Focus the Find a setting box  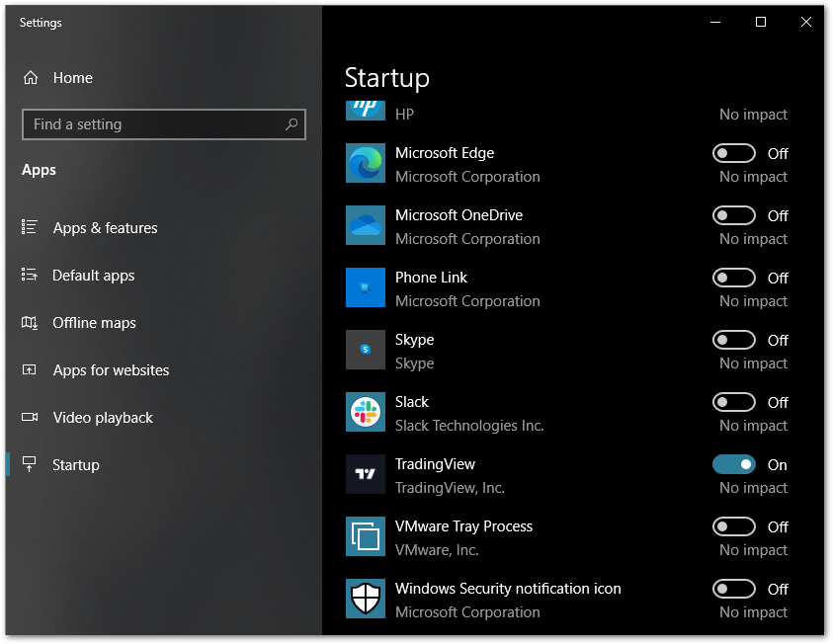[x=164, y=124]
